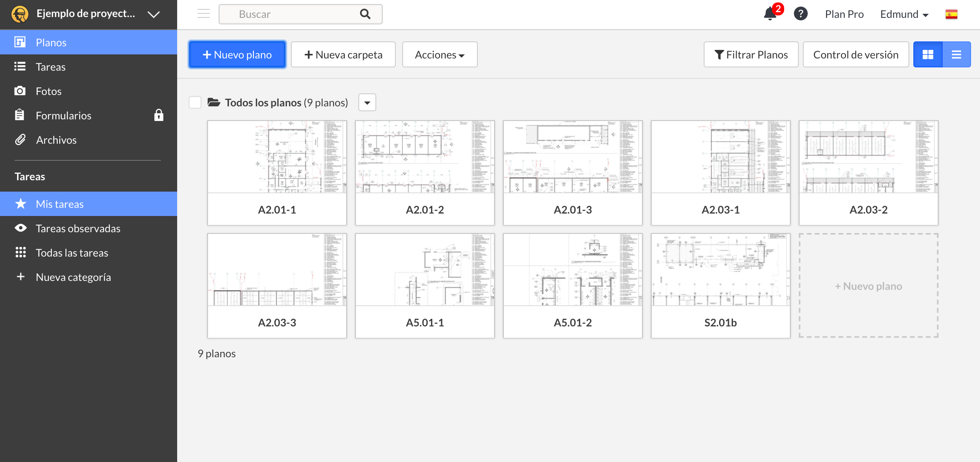This screenshot has width=980, height=462.
Task: Click the help question mark icon
Action: (x=800, y=14)
